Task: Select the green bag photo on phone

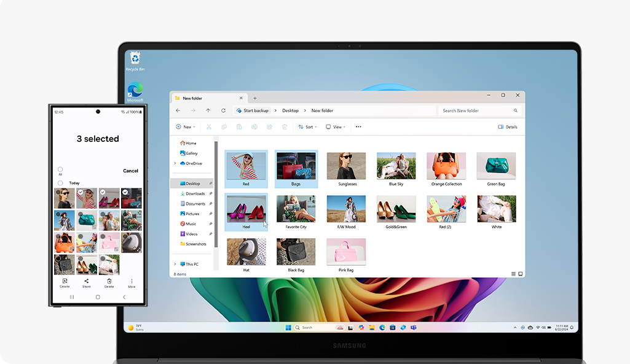Action: [87, 220]
